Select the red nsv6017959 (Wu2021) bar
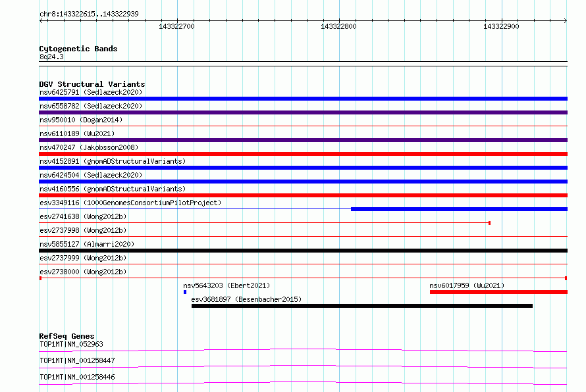This screenshot has width=586, height=392. pyautogui.click(x=498, y=292)
